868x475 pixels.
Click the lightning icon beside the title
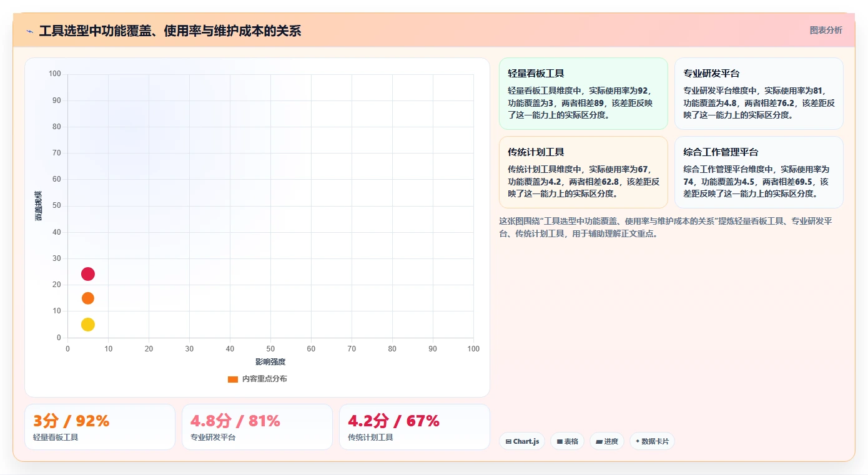(x=30, y=31)
